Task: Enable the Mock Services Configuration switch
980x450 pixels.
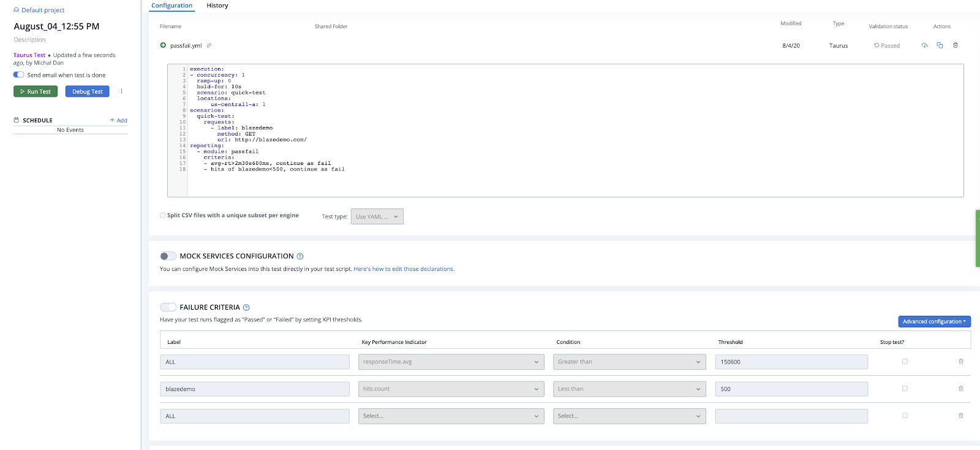Action: point(168,256)
